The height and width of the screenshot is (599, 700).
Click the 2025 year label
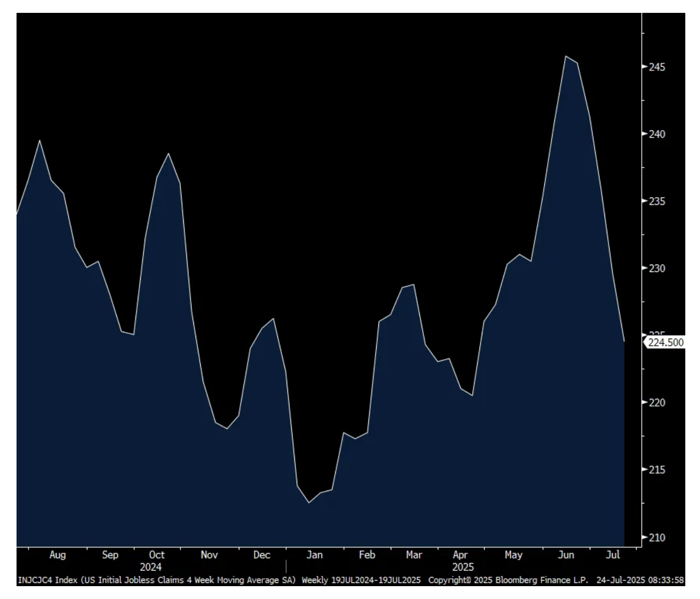tap(463, 567)
